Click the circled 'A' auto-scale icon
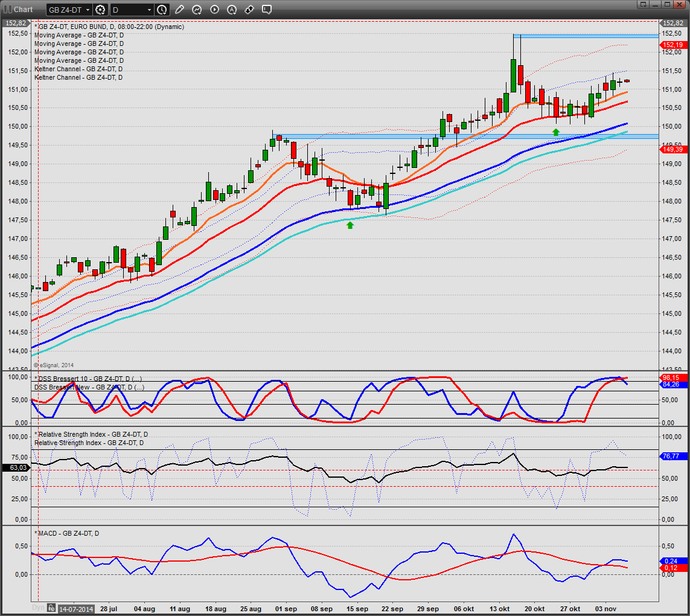The height and width of the screenshot is (616, 690). click(231, 10)
